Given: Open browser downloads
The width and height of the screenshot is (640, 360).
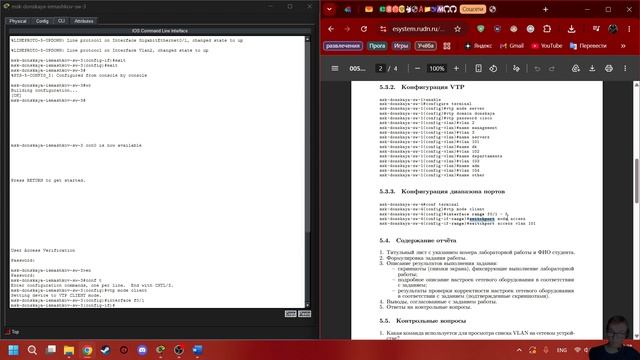Looking at the screenshot, I should point(571,29).
